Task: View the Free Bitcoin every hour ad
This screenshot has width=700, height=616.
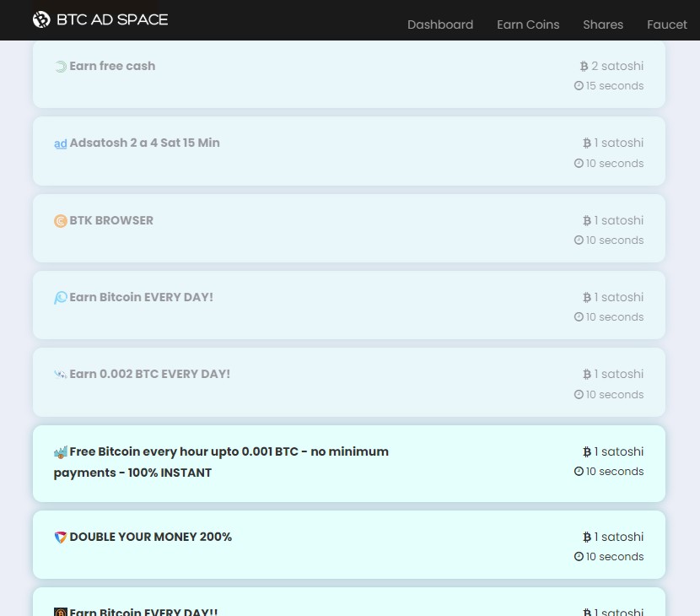Action: pos(221,462)
